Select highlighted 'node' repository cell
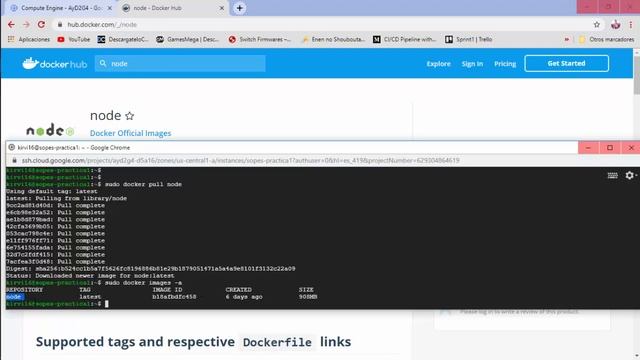 tap(14, 297)
